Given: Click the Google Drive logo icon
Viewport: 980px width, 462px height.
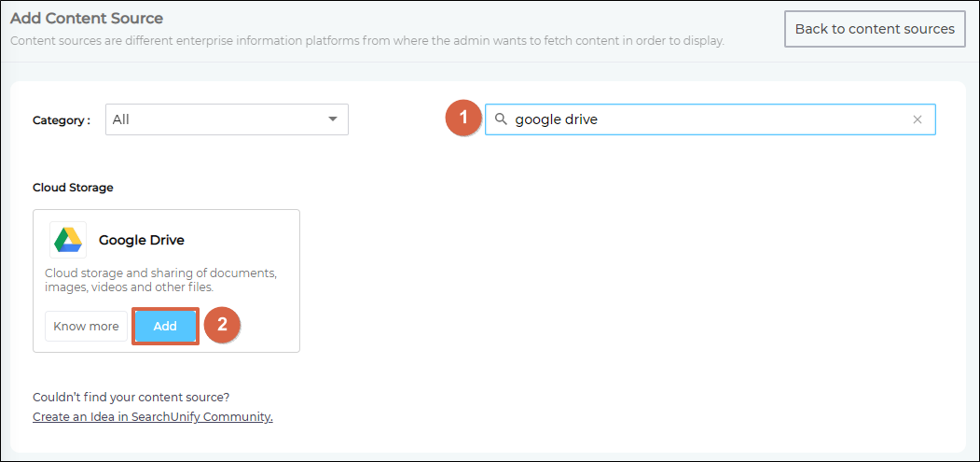Looking at the screenshot, I should 68,240.
